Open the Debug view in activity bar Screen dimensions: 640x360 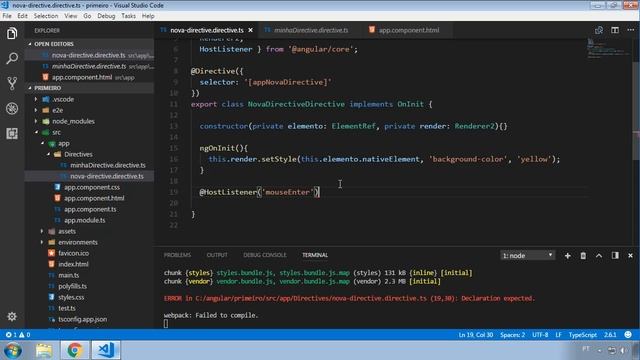tap(12, 109)
